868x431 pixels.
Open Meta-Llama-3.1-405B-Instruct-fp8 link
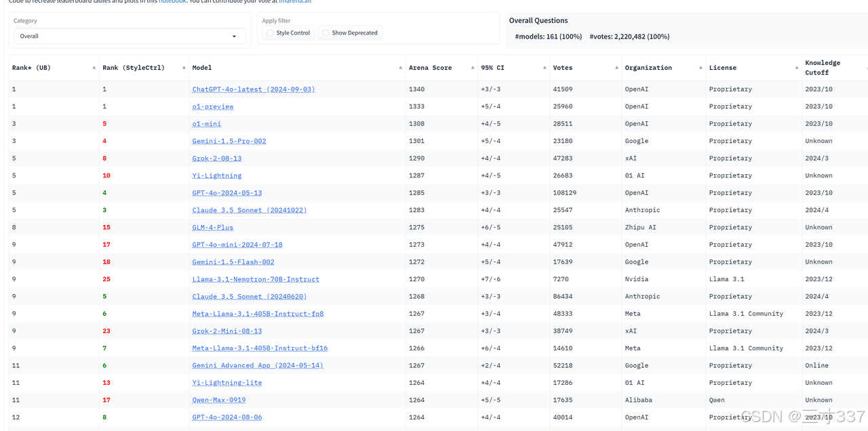[x=258, y=314]
